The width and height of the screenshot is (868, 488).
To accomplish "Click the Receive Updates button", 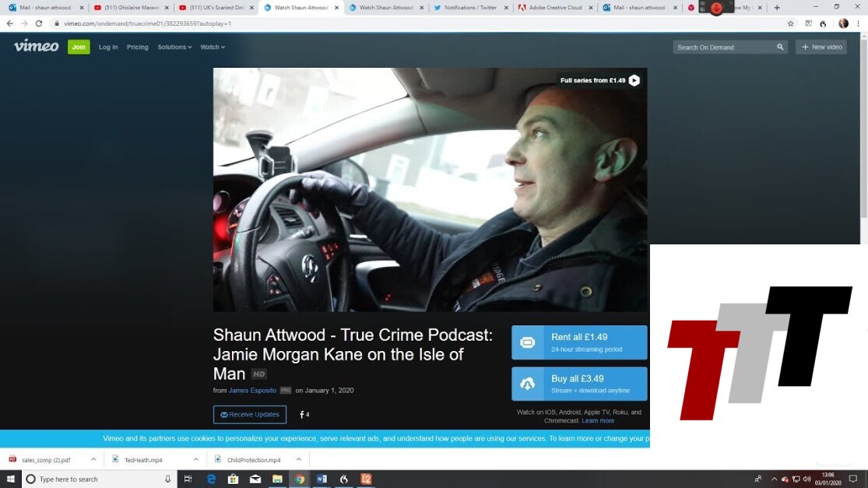I will (249, 415).
